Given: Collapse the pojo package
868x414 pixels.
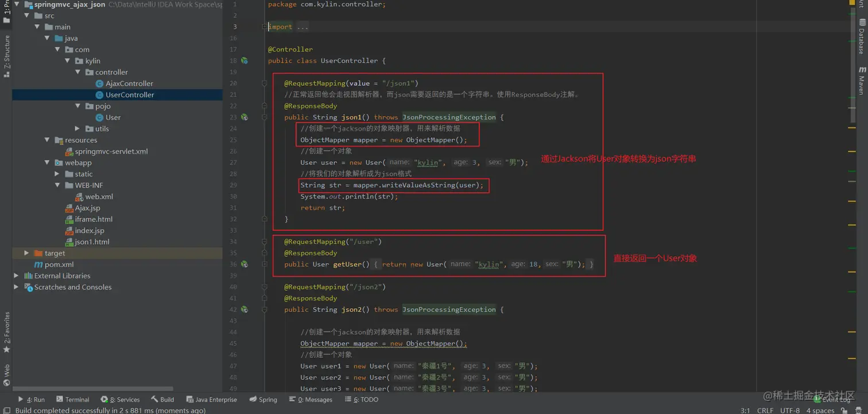Looking at the screenshot, I should [x=78, y=106].
